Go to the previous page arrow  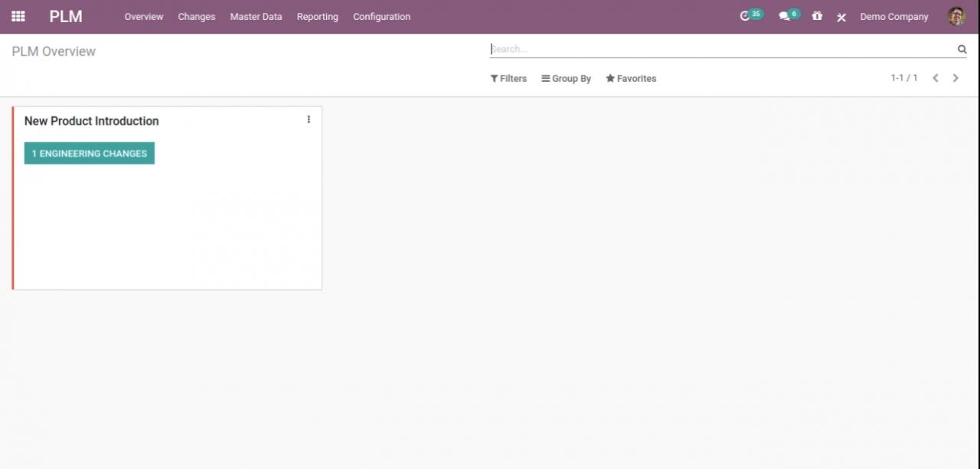coord(935,78)
